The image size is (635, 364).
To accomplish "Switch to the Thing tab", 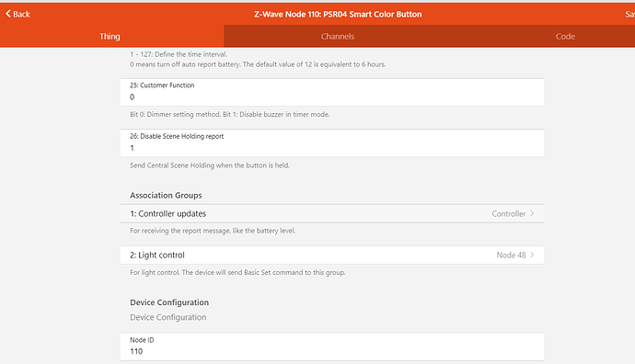I will tap(110, 37).
